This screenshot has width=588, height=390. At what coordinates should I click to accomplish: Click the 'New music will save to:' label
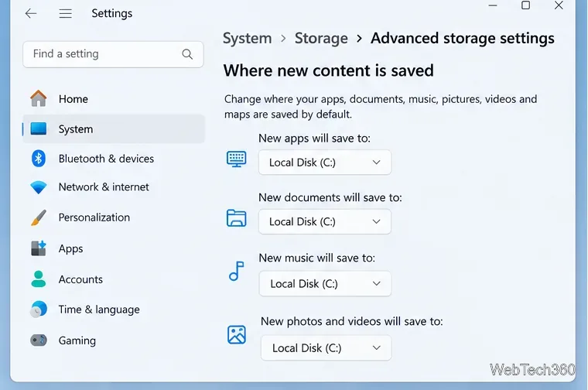(x=317, y=258)
